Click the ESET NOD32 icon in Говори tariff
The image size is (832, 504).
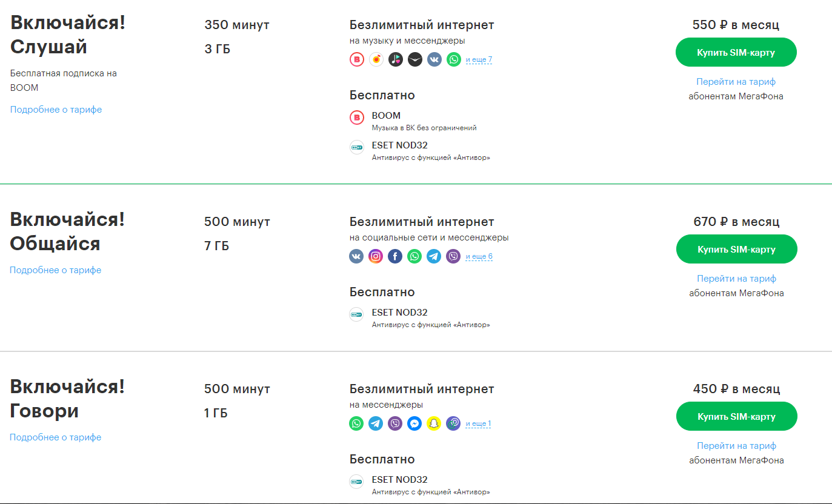point(357,482)
